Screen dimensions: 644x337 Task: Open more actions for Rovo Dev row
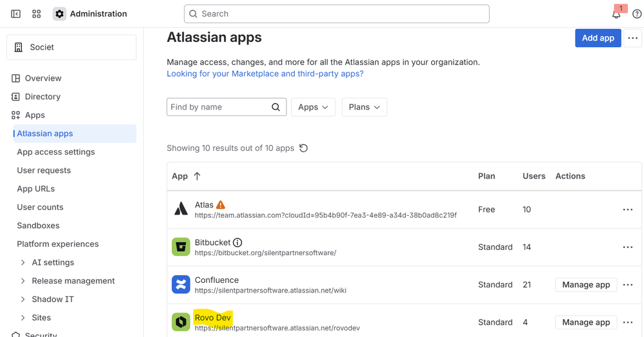click(x=628, y=323)
